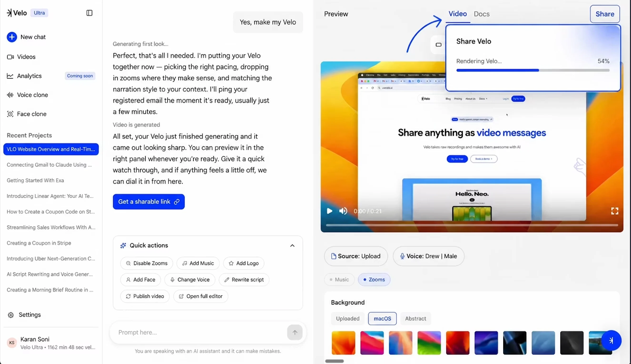Click the aspect ratio rectangle icon
This screenshot has width=631, height=364.
tap(439, 45)
